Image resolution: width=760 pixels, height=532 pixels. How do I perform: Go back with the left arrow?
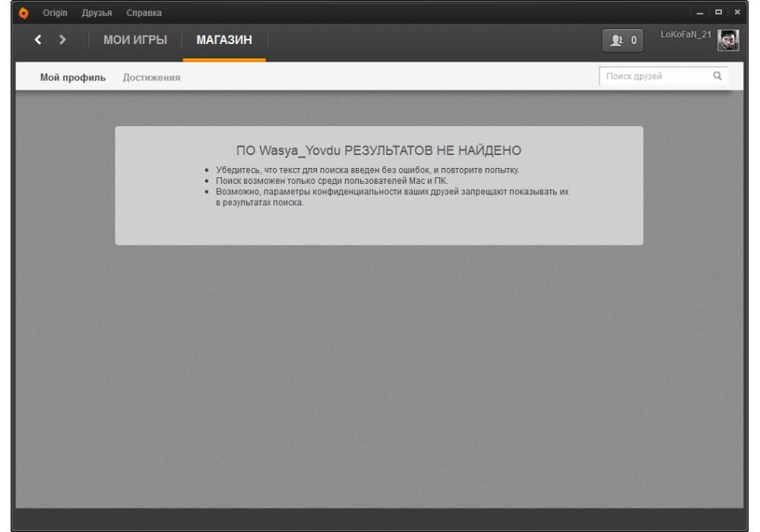pos(38,39)
